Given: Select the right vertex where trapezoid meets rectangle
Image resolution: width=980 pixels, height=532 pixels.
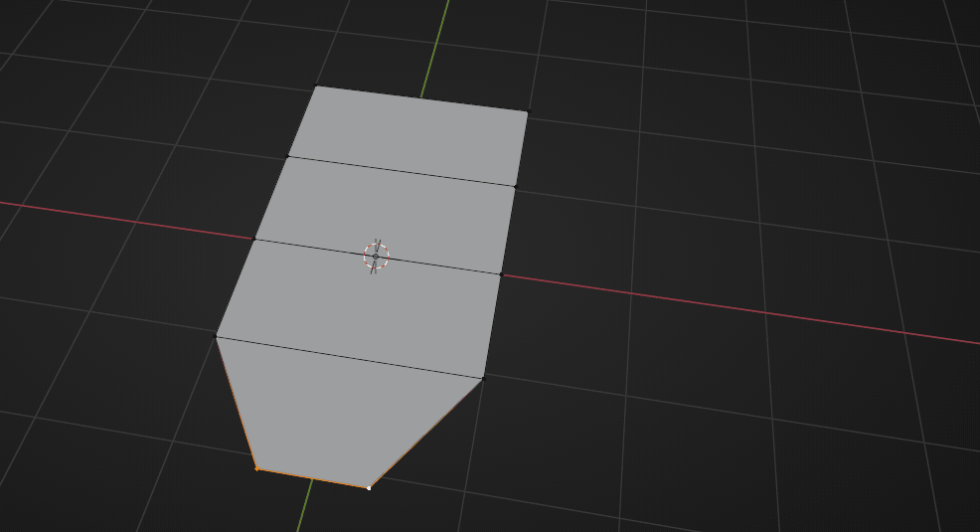Looking at the screenshot, I should 483,377.
